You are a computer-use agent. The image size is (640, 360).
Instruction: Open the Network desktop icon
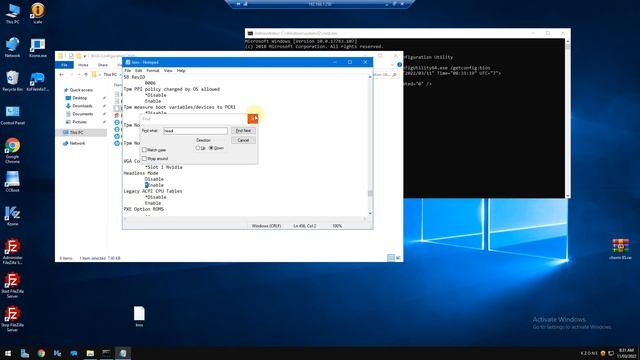pyautogui.click(x=12, y=47)
